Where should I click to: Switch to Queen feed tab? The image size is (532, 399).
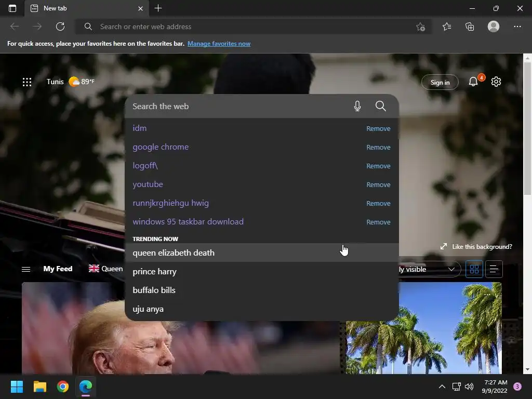[105, 269]
